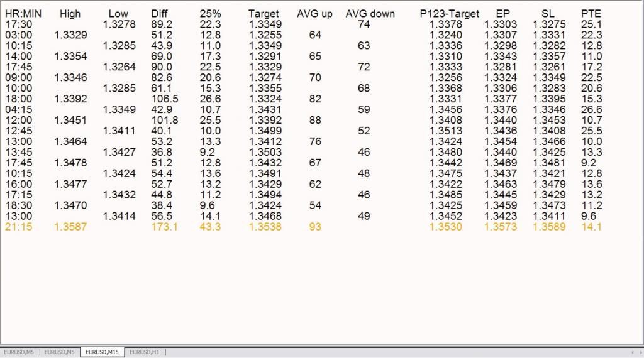Click the Target value 1.3503
This screenshot has height=358, width=644.
pyautogui.click(x=265, y=153)
